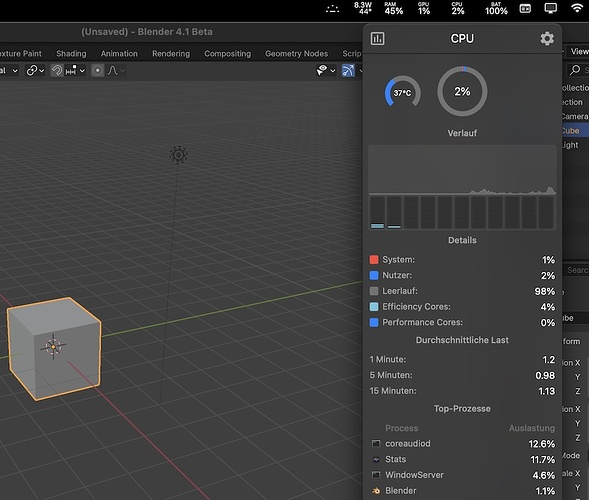Switch to the Shading workspace tab
Viewport: 589px width, 500px height.
click(71, 54)
